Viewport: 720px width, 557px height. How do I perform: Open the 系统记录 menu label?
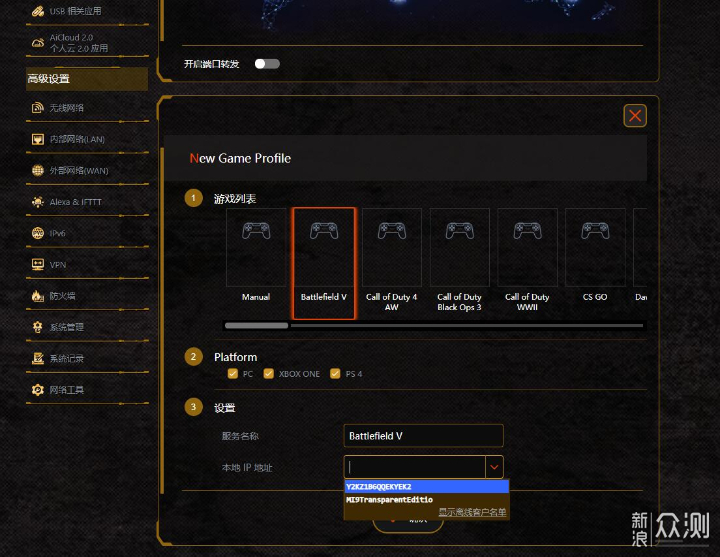click(67, 358)
